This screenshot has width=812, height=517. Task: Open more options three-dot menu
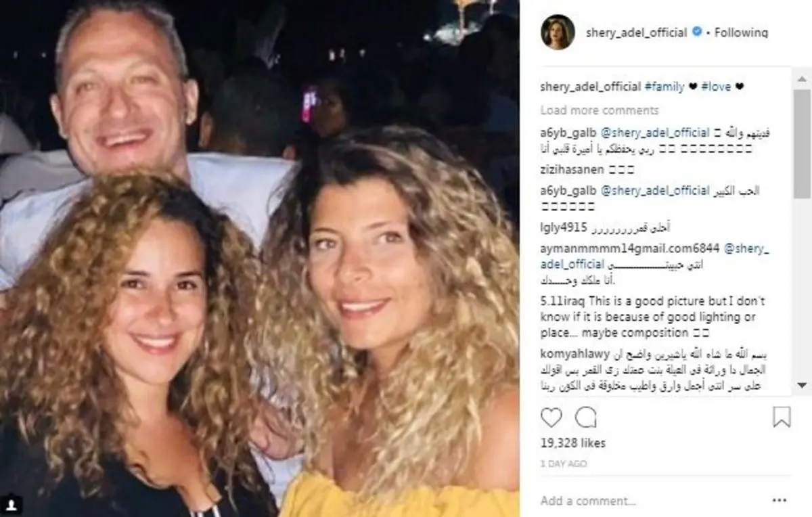tap(780, 501)
